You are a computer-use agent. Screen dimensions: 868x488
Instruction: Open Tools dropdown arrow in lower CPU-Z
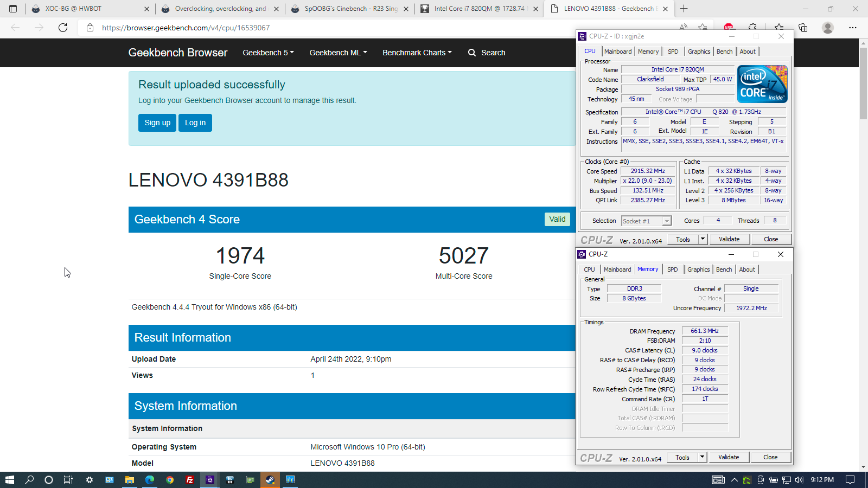[x=702, y=457]
